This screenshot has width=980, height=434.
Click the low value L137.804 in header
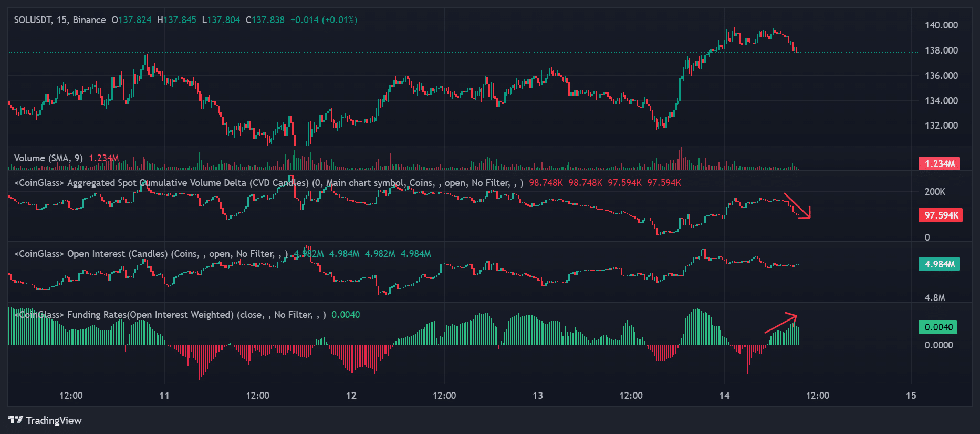click(221, 20)
